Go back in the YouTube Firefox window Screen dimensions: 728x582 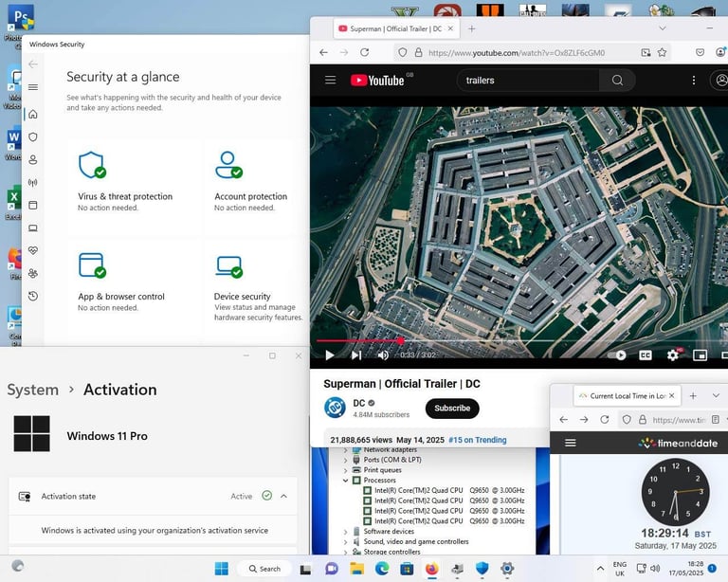tap(323, 52)
